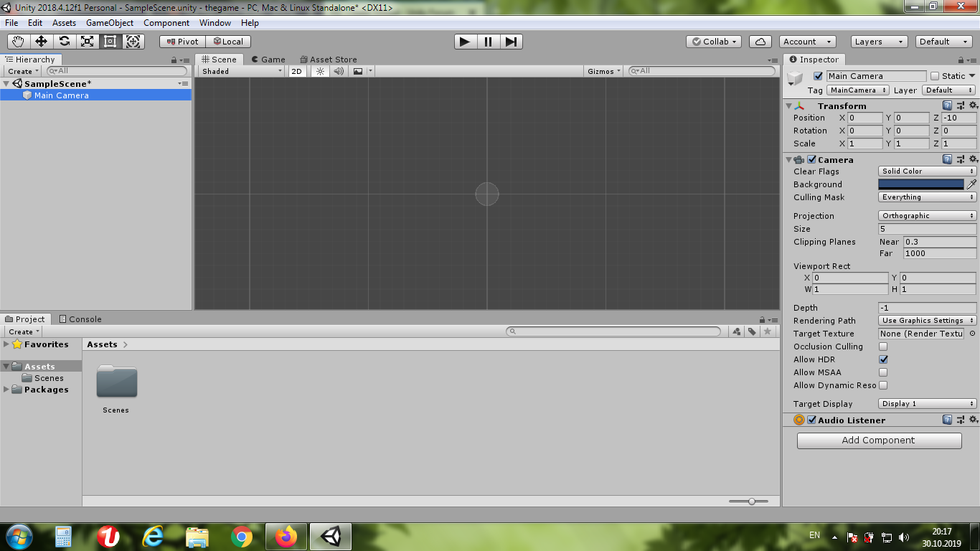Open the Culling Mask dropdown
The width and height of the screenshot is (980, 551).
pyautogui.click(x=928, y=197)
